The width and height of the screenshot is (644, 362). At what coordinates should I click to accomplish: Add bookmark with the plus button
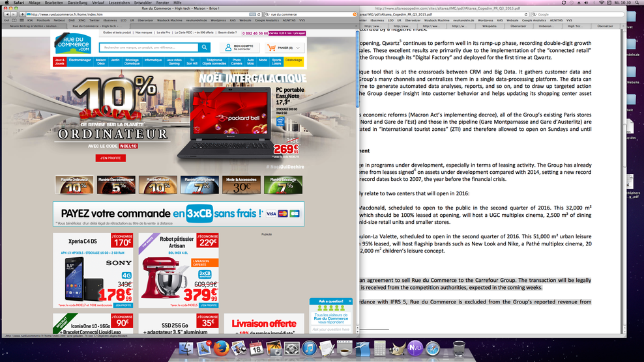(22, 14)
